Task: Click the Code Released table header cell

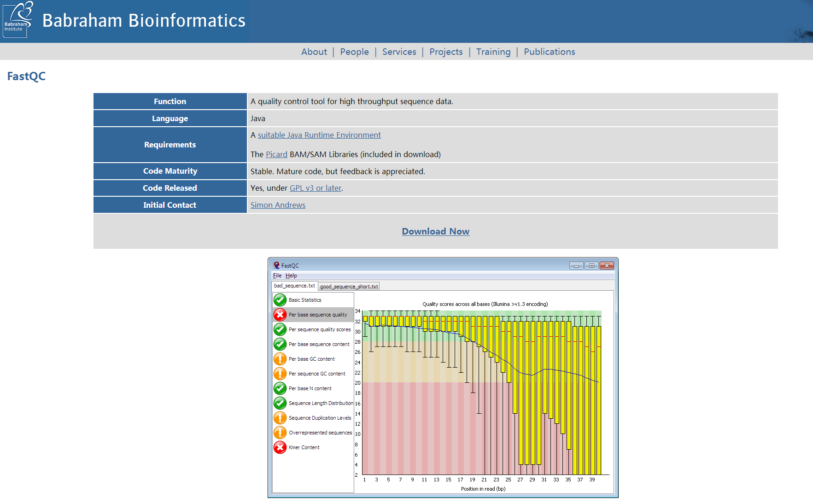Action: 170,188
